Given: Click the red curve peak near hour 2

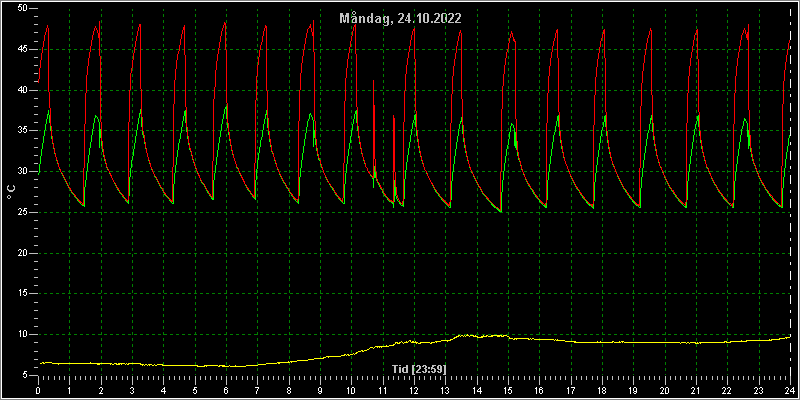Looking at the screenshot, I should click(99, 22).
